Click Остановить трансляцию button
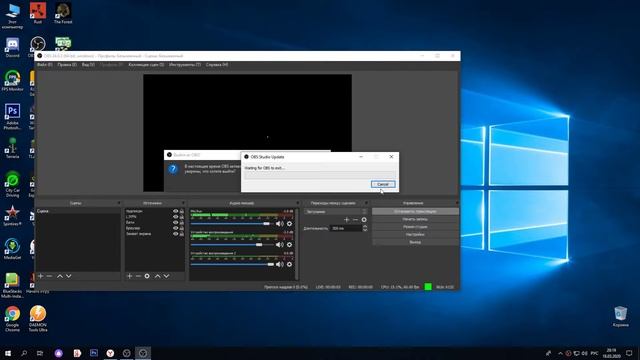 tap(415, 211)
